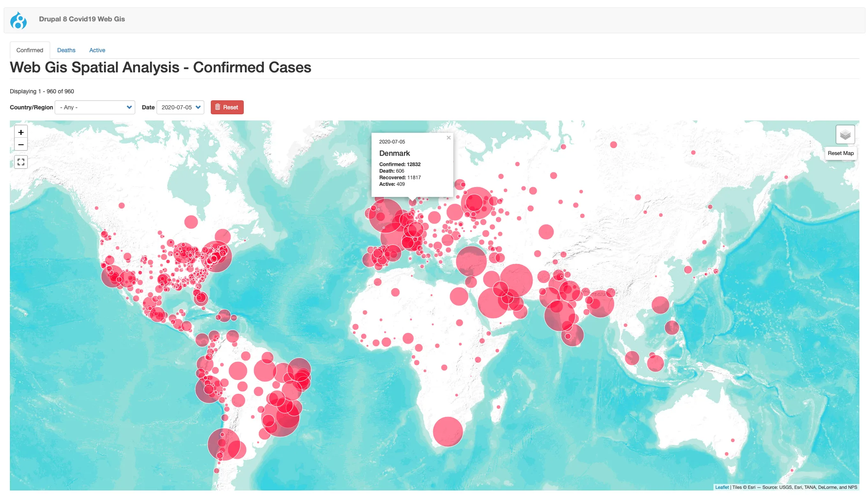The image size is (868, 502).
Task: Switch to the Deaths tab
Action: point(66,50)
